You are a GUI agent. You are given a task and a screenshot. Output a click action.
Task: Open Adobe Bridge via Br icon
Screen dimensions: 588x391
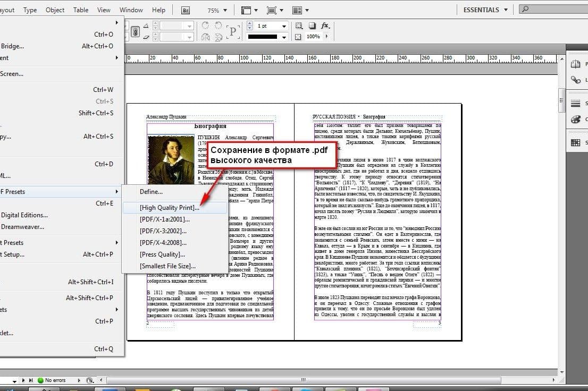(x=185, y=10)
